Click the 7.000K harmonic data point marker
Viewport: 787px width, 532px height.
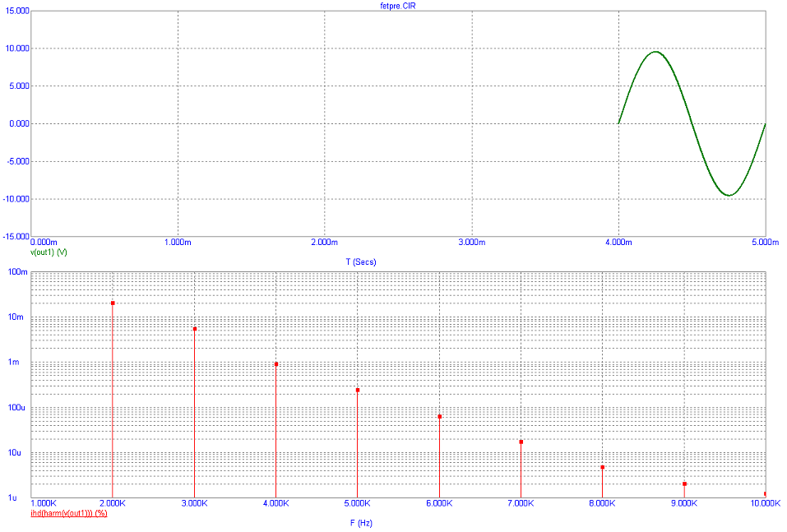coord(521,442)
